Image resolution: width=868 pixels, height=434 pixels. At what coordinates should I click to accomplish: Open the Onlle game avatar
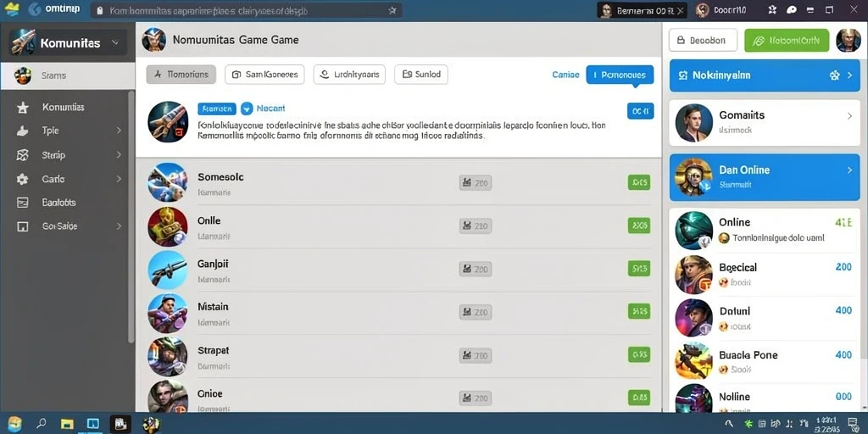(x=168, y=225)
